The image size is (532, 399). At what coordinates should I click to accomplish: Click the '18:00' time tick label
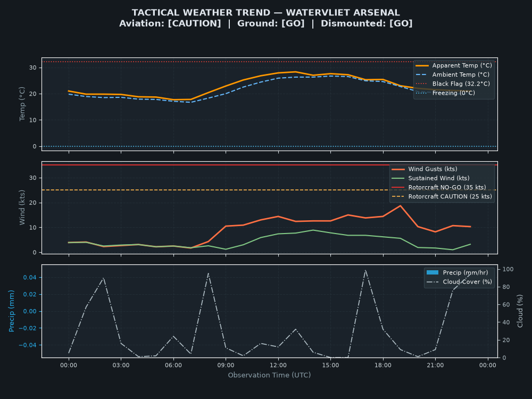click(x=383, y=365)
